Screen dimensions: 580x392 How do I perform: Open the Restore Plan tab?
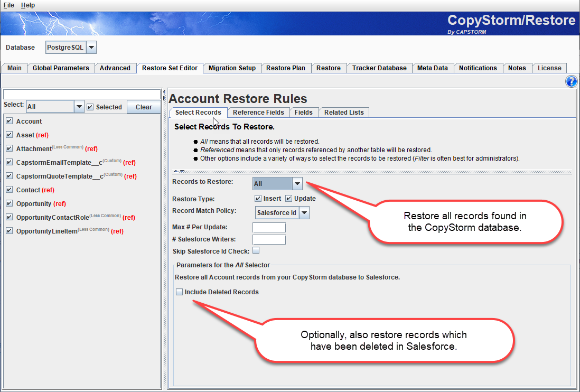[286, 68]
